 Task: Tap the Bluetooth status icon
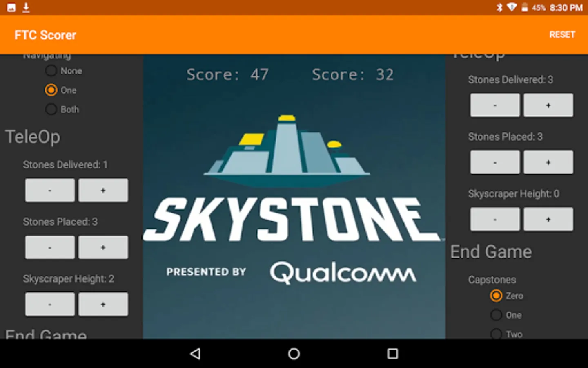[499, 7]
